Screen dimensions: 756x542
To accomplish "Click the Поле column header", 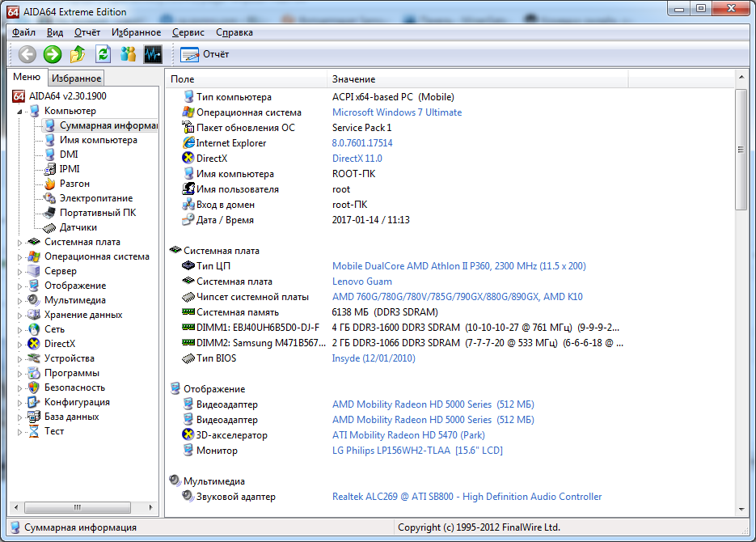I will (x=247, y=79).
